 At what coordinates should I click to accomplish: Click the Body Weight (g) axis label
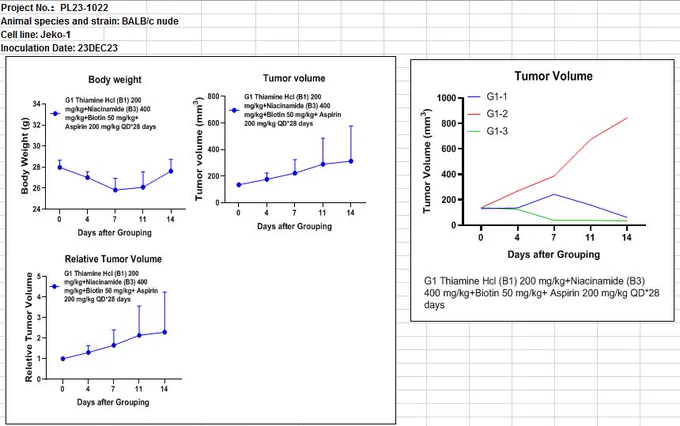point(25,155)
